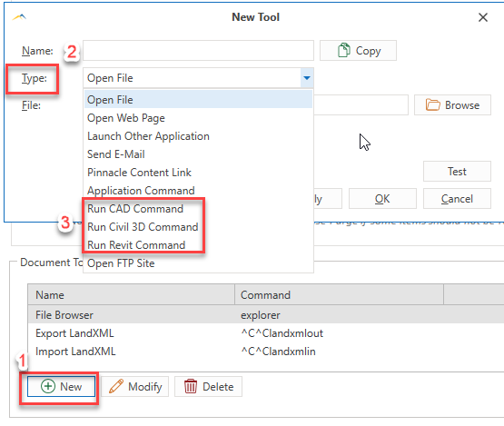Close the New Tool dialog
This screenshot has width=504, height=426.
pos(483,17)
